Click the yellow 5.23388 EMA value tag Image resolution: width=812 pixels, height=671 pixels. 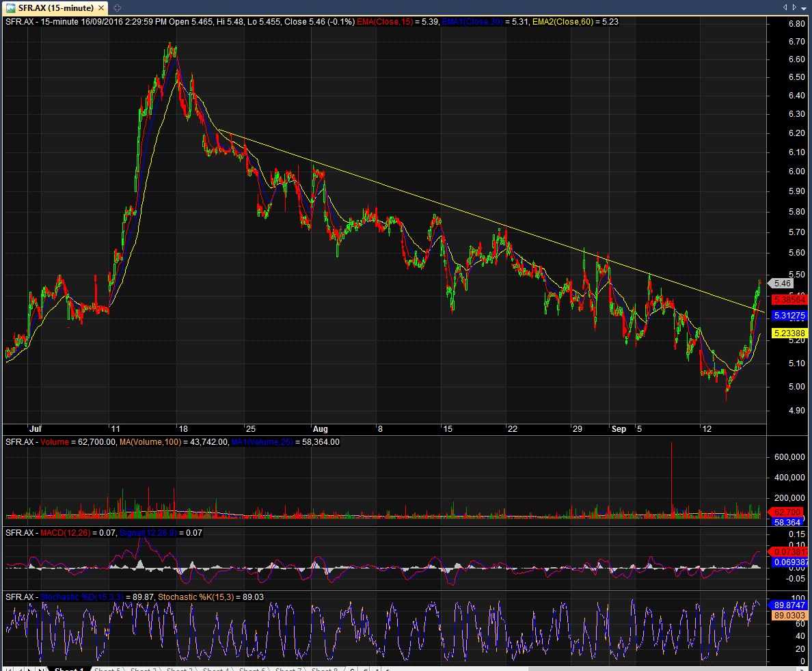789,333
